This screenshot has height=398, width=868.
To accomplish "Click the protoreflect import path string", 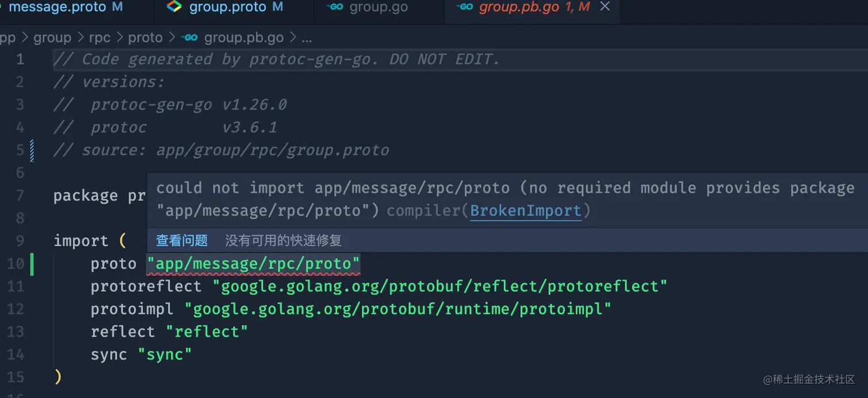I will pos(440,286).
